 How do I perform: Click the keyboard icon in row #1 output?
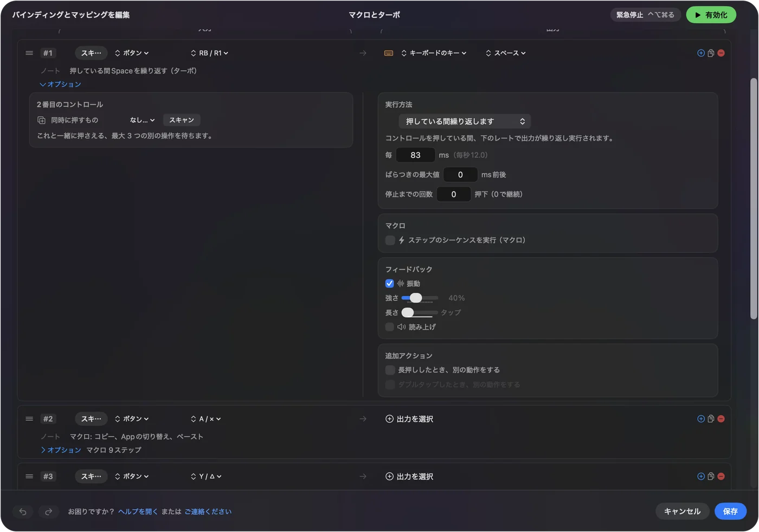pyautogui.click(x=388, y=53)
